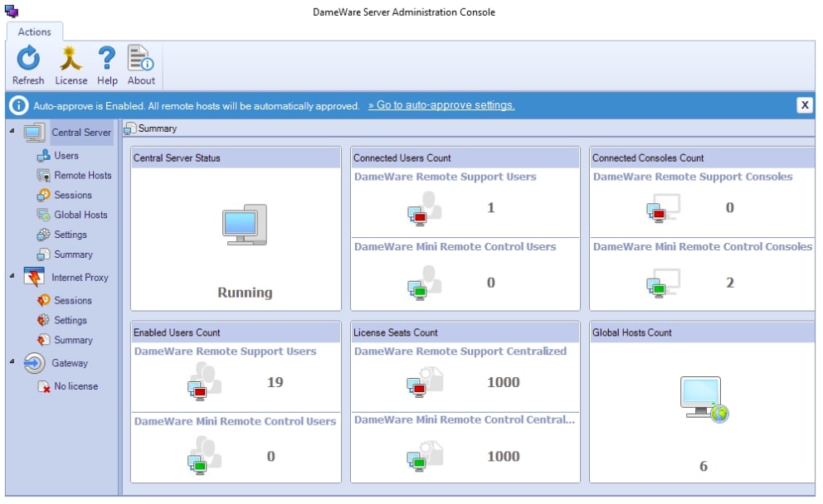Click the Users tree icon
823x504 pixels.
tap(44, 156)
